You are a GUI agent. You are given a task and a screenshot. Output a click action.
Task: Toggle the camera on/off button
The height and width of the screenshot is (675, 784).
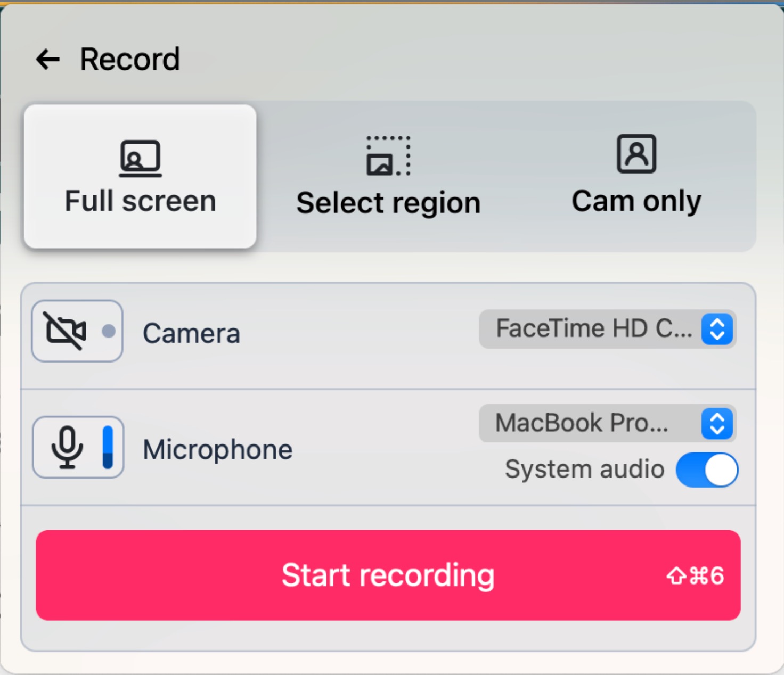77,331
